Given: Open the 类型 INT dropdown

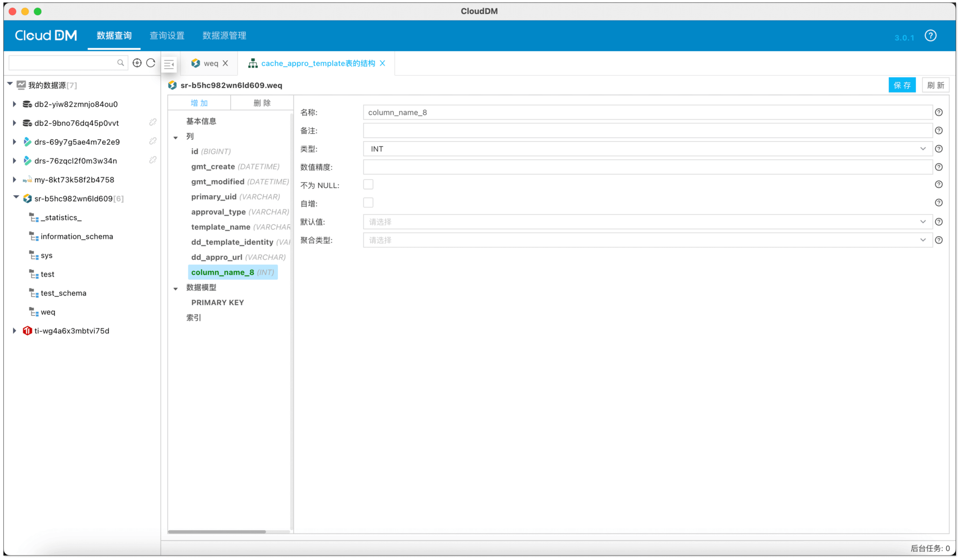Looking at the screenshot, I should point(647,149).
